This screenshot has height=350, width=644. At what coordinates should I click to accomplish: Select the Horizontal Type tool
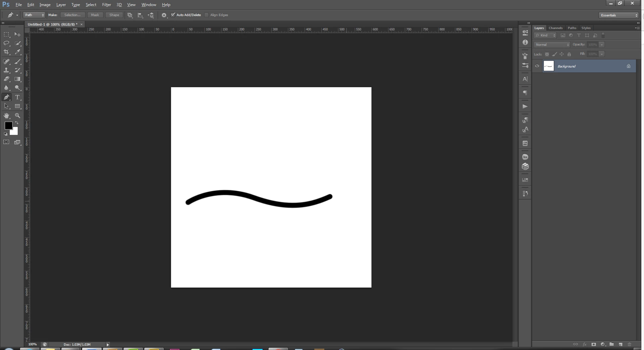pyautogui.click(x=17, y=98)
